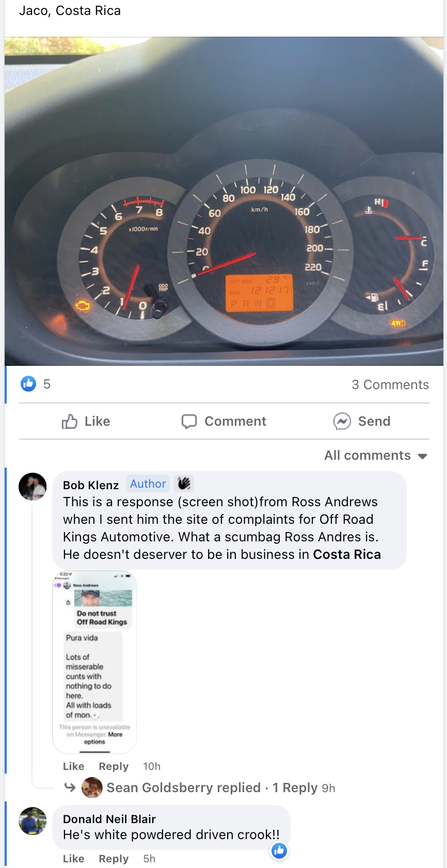Click the like reaction on Donald's comment
The image size is (447, 868).
279,850
